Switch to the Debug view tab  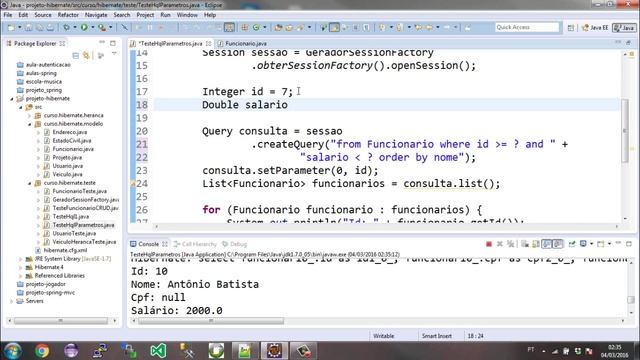[x=235, y=244]
